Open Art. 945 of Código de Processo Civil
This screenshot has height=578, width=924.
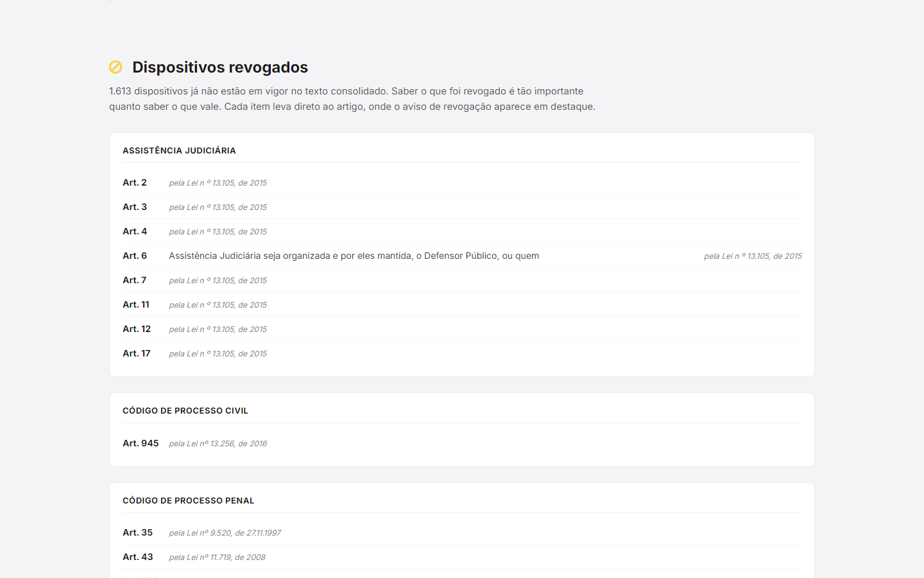(x=462, y=443)
